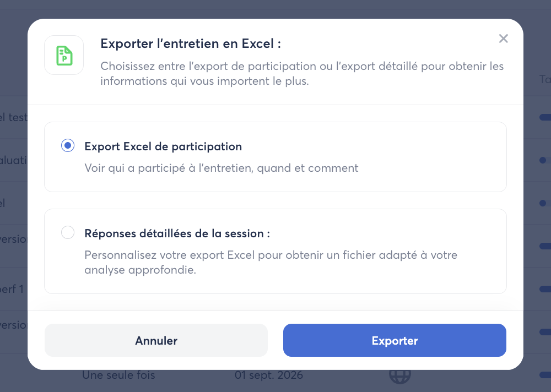Click the 'Réponses détaillées de la session' label
This screenshot has height=392, width=551.
pyautogui.click(x=177, y=233)
